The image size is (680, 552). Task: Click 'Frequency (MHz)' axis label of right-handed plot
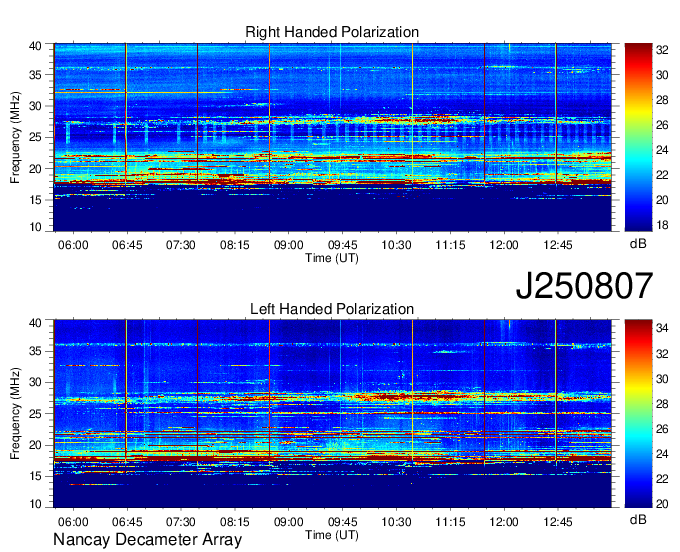(15, 137)
